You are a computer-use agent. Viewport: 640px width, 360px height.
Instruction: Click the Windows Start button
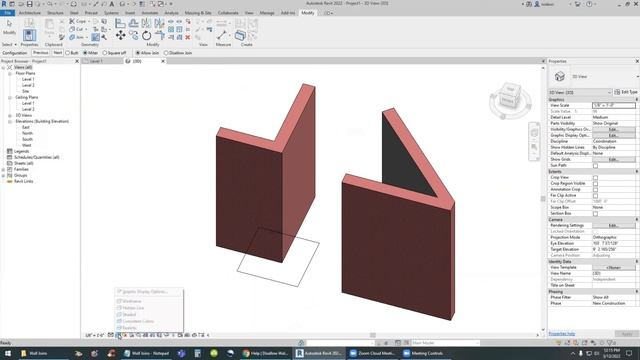(8, 353)
